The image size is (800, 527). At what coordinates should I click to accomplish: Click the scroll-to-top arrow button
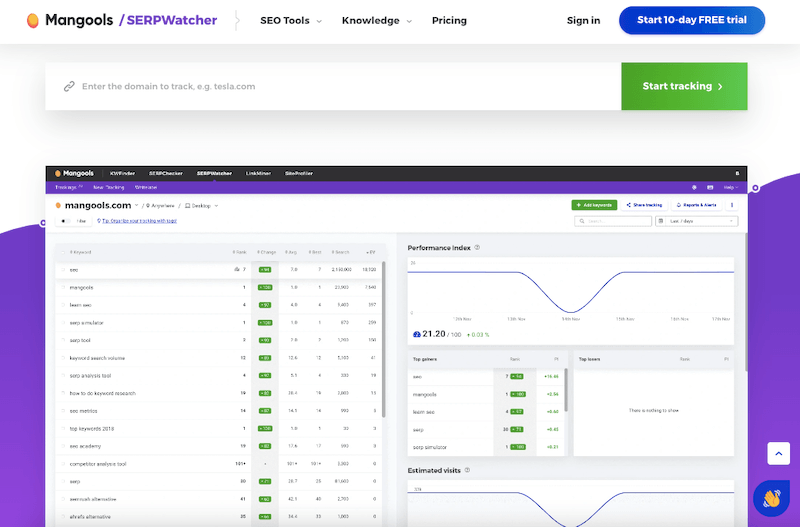click(779, 453)
